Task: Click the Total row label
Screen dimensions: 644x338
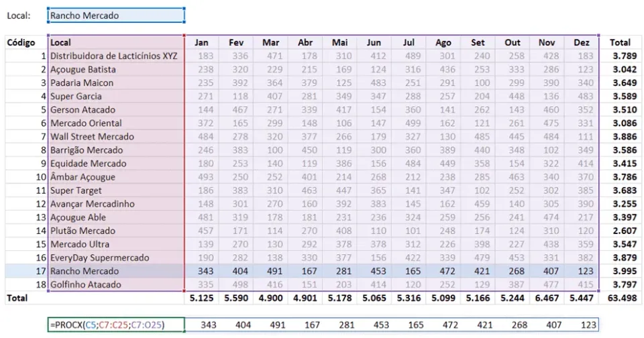Action: click(17, 298)
